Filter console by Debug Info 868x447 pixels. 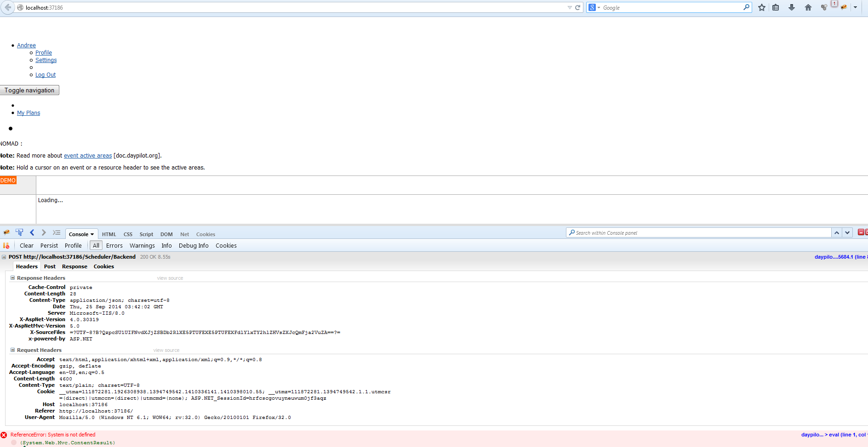click(x=194, y=246)
